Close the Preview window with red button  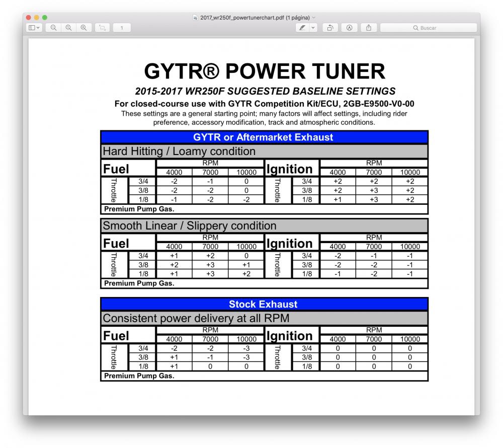tap(28, 17)
